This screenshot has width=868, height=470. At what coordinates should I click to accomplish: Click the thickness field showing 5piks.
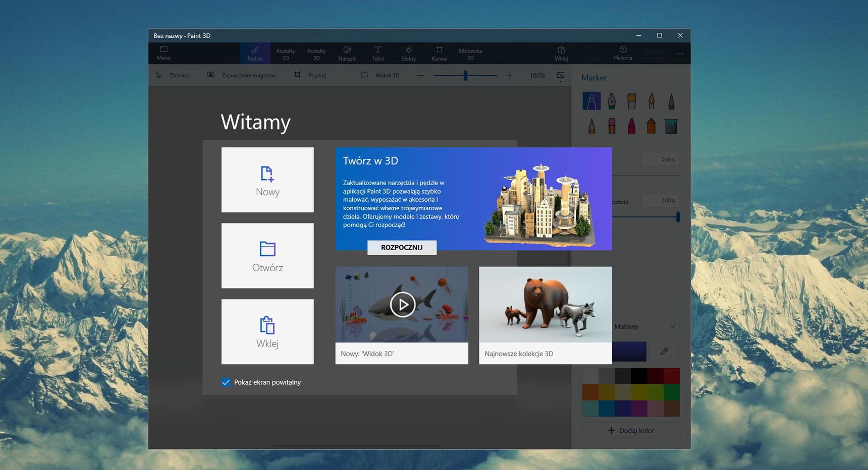point(660,159)
